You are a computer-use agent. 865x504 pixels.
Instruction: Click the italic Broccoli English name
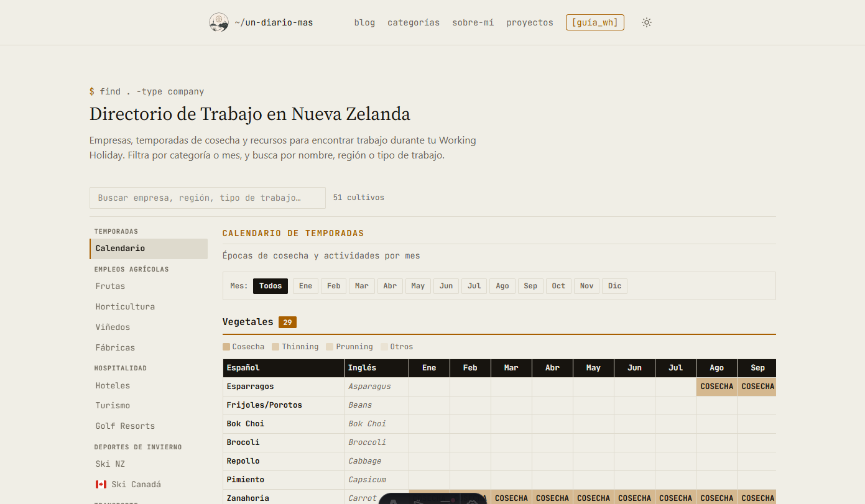click(x=367, y=442)
